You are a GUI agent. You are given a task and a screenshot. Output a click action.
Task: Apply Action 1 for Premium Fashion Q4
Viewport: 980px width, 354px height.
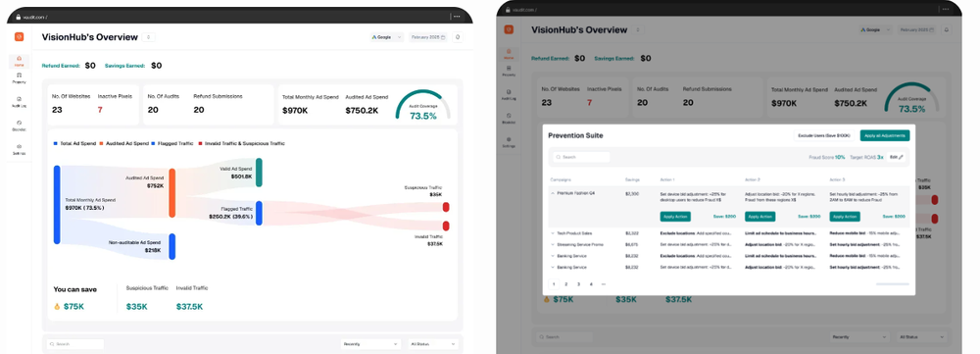[675, 217]
